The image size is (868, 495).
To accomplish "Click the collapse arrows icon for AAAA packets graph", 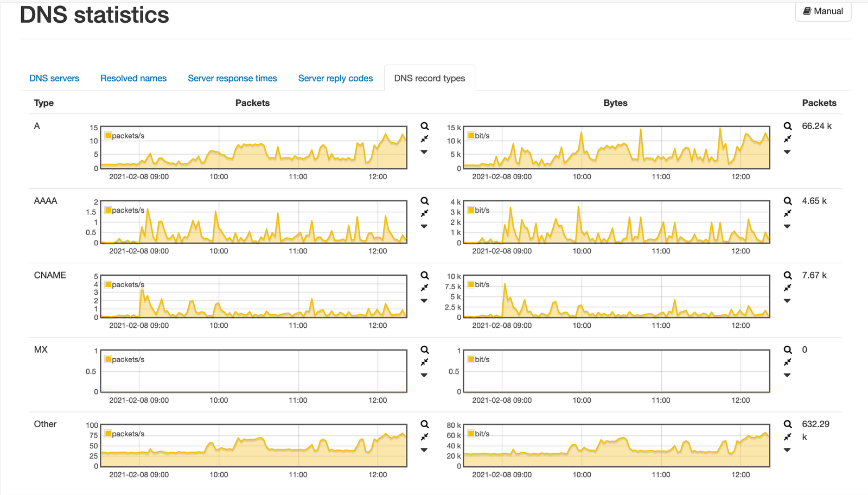I will [425, 213].
